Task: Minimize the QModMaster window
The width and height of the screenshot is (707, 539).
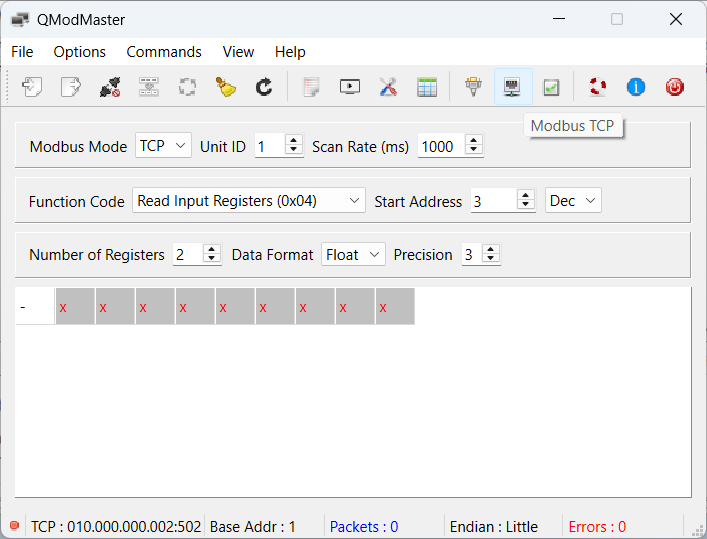Action: coord(559,19)
